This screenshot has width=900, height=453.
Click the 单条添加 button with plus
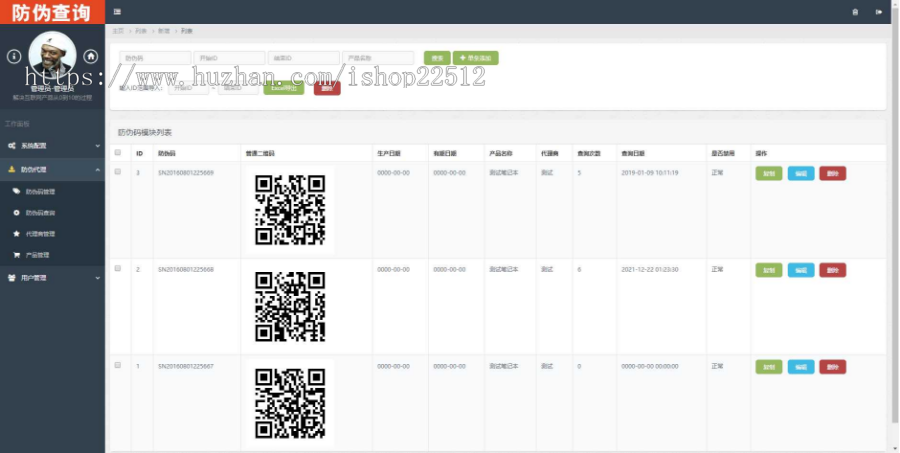click(475, 58)
